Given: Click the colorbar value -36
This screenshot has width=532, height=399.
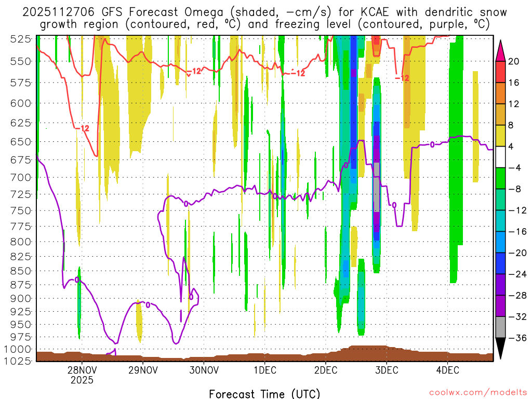Looking at the screenshot, I should 517,338.
